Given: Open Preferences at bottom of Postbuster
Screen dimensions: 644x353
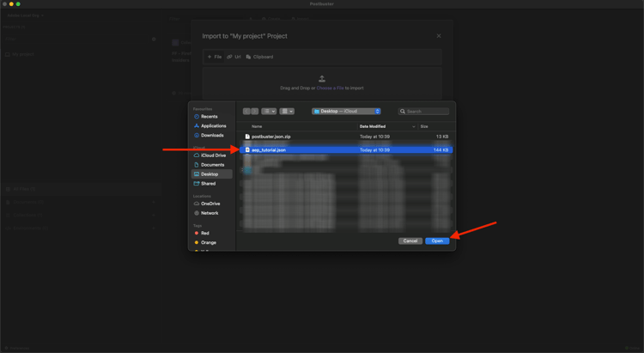Looking at the screenshot, I should 17,348.
